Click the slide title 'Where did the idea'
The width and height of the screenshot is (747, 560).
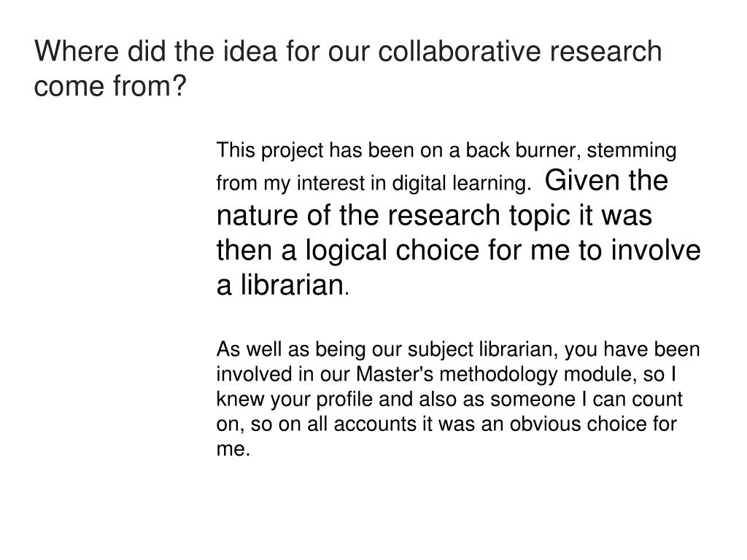(348, 69)
